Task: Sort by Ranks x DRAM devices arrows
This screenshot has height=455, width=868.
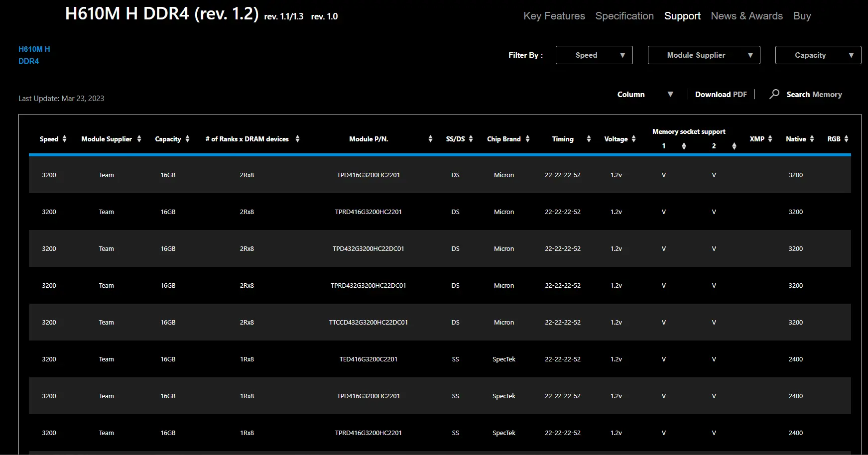Action: click(x=297, y=139)
